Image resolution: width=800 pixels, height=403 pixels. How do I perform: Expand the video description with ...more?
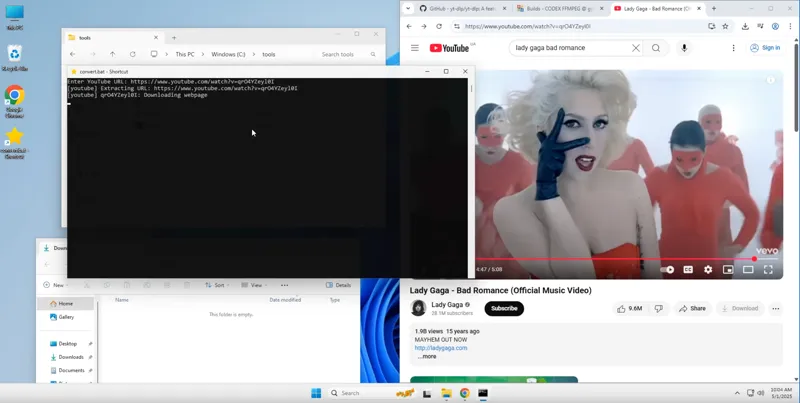click(427, 357)
